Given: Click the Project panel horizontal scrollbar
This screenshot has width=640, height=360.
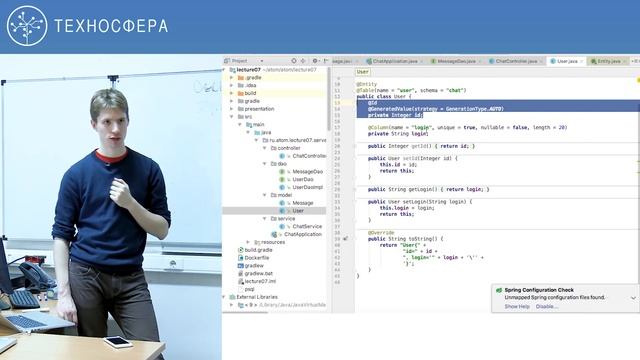Looking at the screenshot, I should click(245, 313).
